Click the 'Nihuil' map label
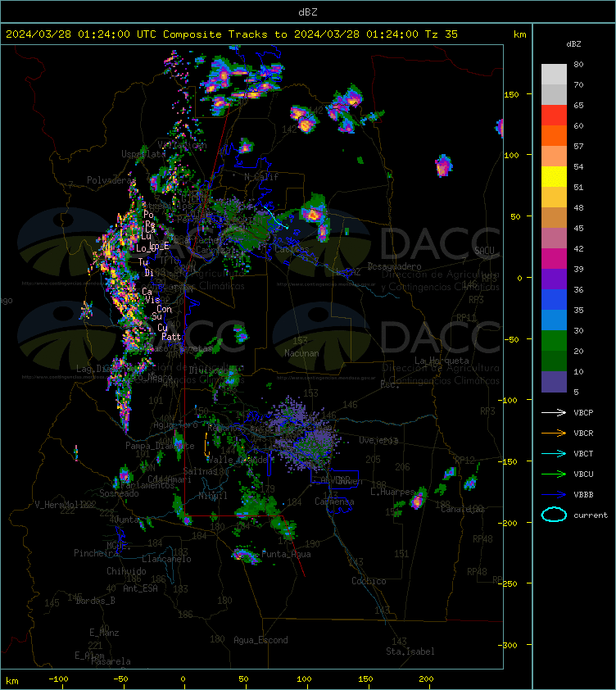The image size is (616, 690). coord(213,496)
